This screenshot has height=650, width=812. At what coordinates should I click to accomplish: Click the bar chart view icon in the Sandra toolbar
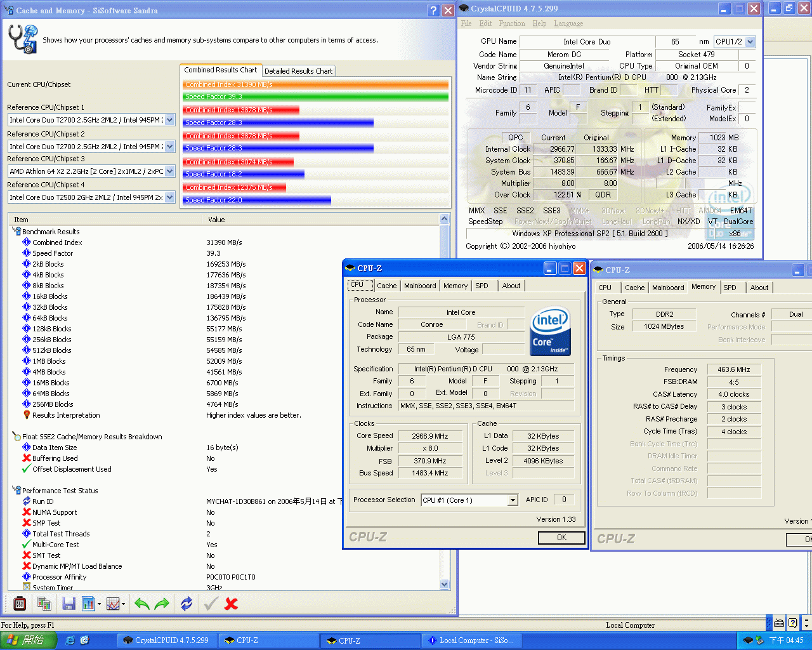88,604
